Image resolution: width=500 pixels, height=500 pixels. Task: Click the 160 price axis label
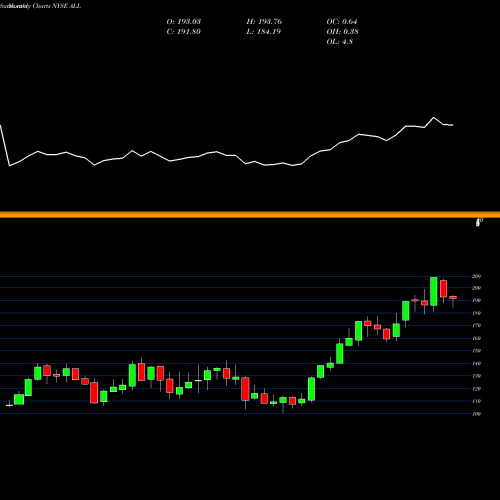coord(476,338)
